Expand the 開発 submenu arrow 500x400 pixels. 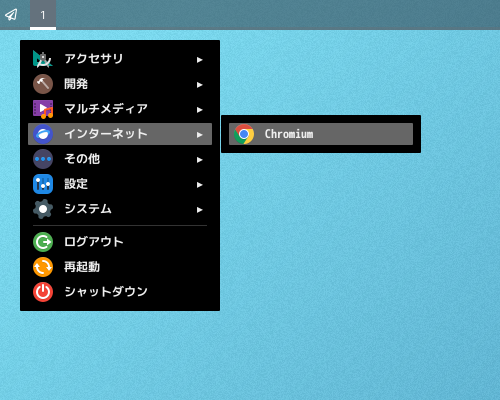point(199,85)
